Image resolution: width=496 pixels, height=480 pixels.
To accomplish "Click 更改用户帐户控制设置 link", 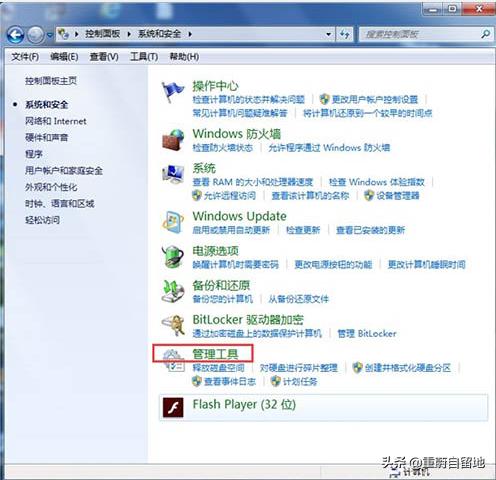I will point(375,99).
